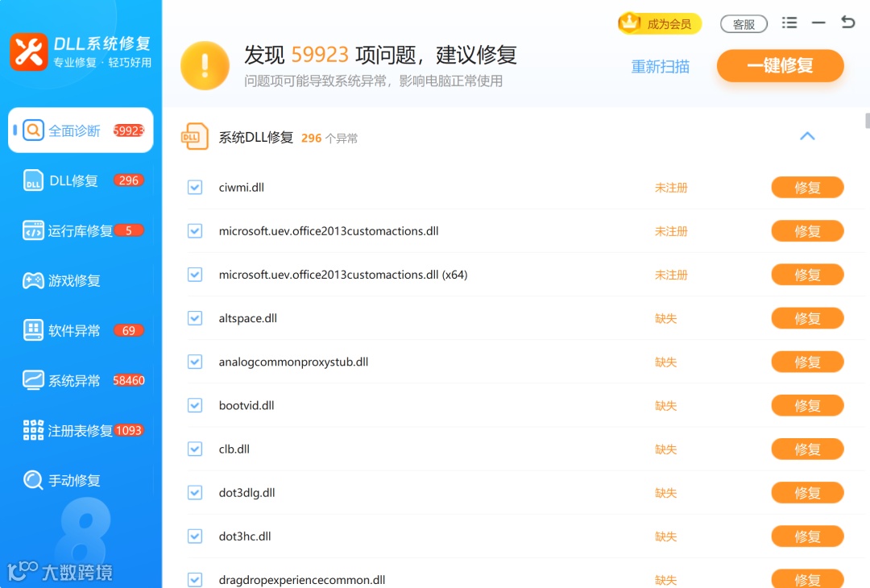Click 修复 for dot3dlg.dll
Screen dimensions: 870x588
click(x=807, y=493)
